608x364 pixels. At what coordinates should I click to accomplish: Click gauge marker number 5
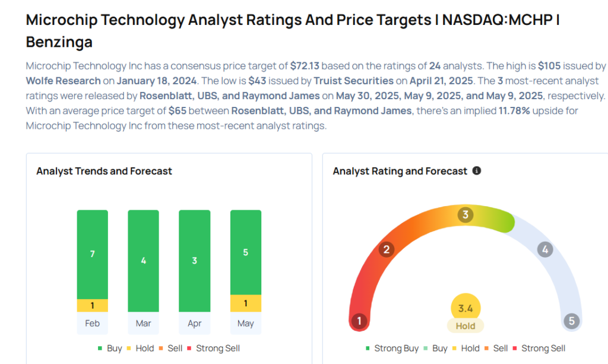pyautogui.click(x=571, y=321)
